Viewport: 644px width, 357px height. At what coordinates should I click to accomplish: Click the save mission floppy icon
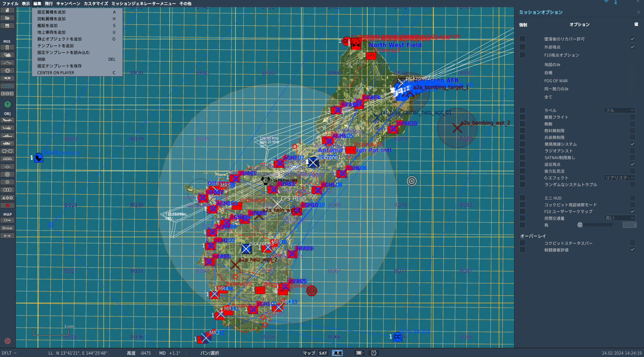click(x=7, y=26)
